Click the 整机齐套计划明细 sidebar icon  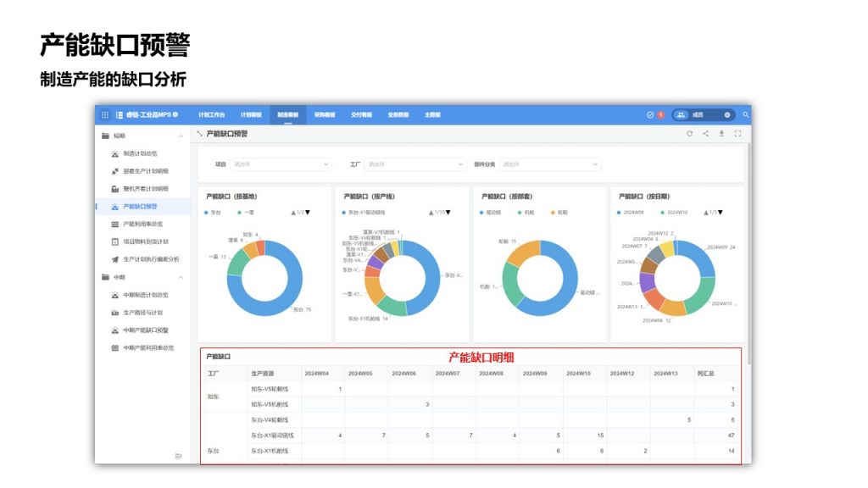114,189
